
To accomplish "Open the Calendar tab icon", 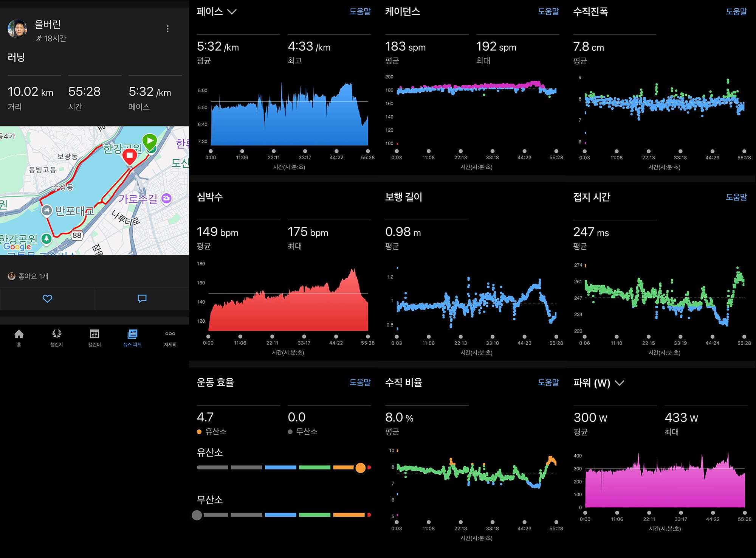I will pyautogui.click(x=94, y=334).
